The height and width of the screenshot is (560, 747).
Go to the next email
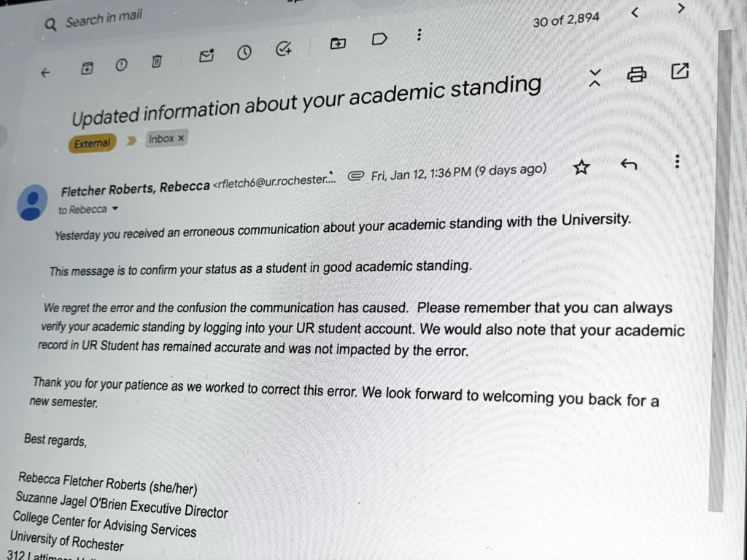tap(681, 9)
